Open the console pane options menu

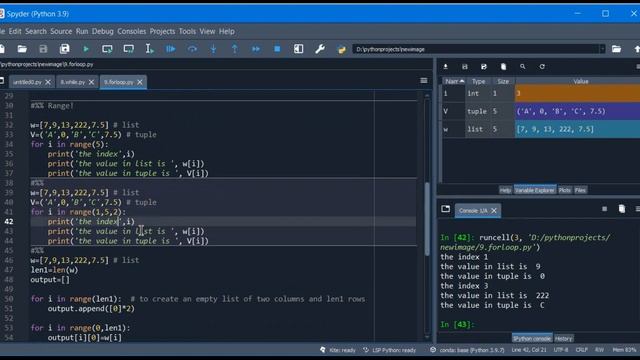click(638, 209)
